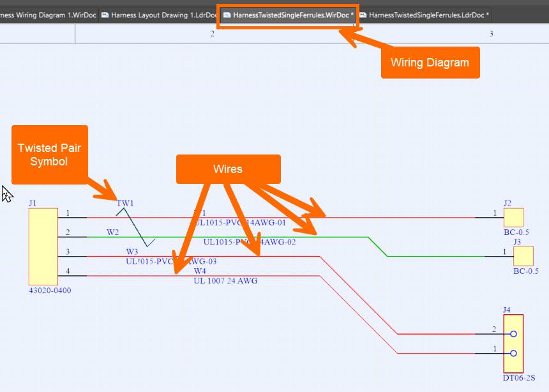Click the J2 designator label
549x392 pixels.
coord(508,203)
